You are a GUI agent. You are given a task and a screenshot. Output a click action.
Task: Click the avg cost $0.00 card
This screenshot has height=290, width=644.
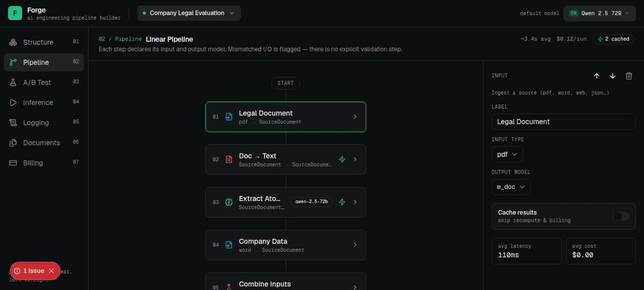point(601,251)
